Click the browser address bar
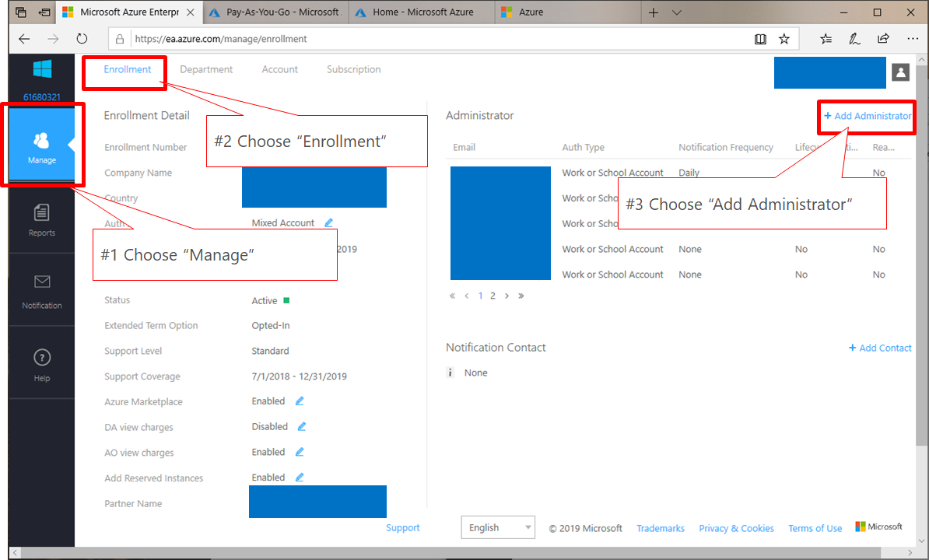Image resolution: width=929 pixels, height=560 pixels. [x=438, y=39]
